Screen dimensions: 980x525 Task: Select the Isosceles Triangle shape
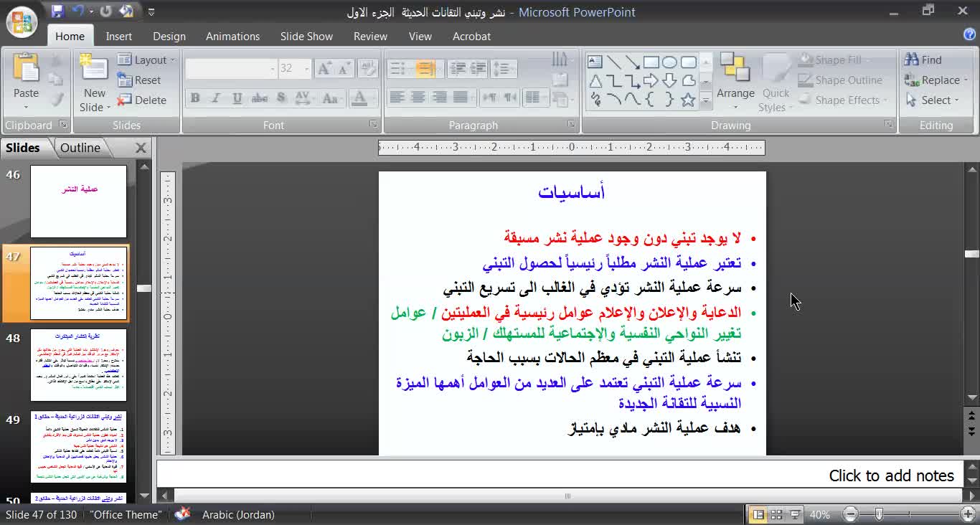[595, 80]
